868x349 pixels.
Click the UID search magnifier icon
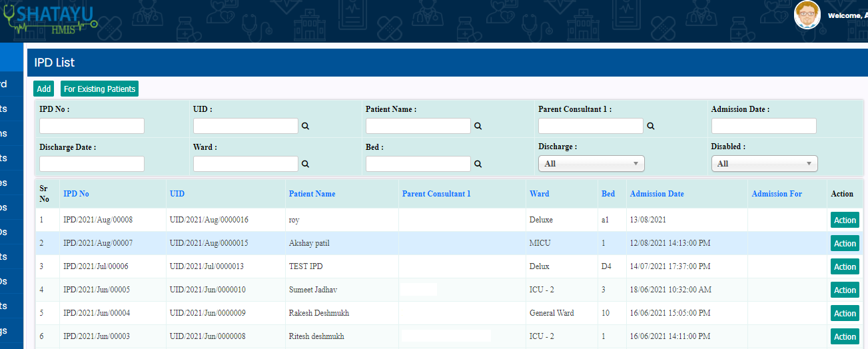coord(305,126)
